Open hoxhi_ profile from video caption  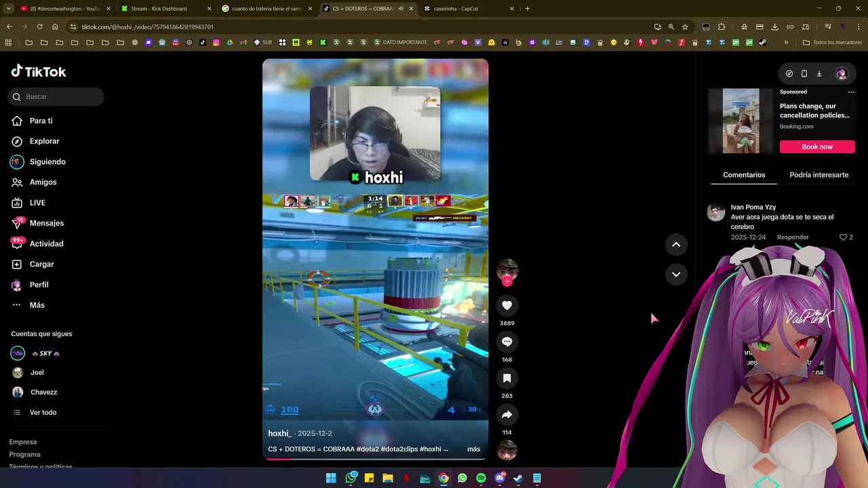tap(279, 433)
